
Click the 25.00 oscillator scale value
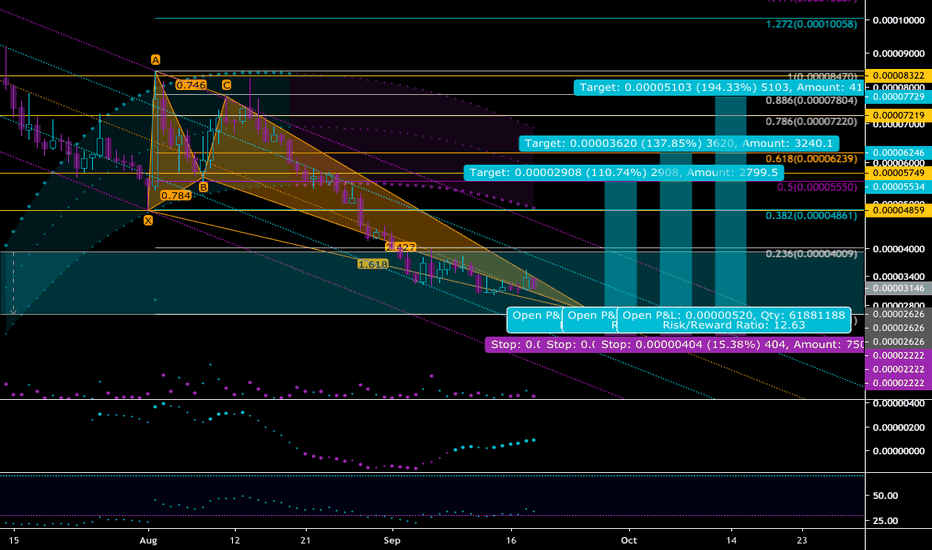coord(886,521)
